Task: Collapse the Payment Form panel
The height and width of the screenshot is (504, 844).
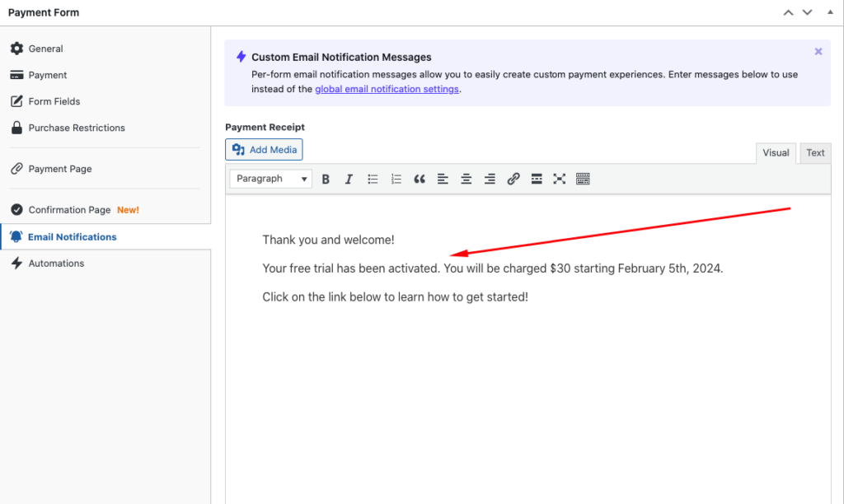Action: tap(829, 12)
